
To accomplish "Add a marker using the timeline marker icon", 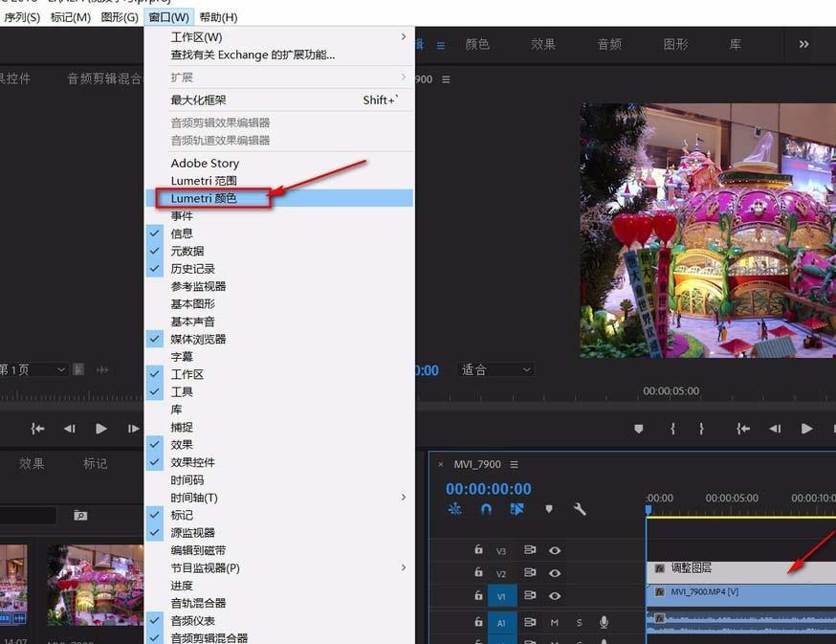I will [549, 509].
